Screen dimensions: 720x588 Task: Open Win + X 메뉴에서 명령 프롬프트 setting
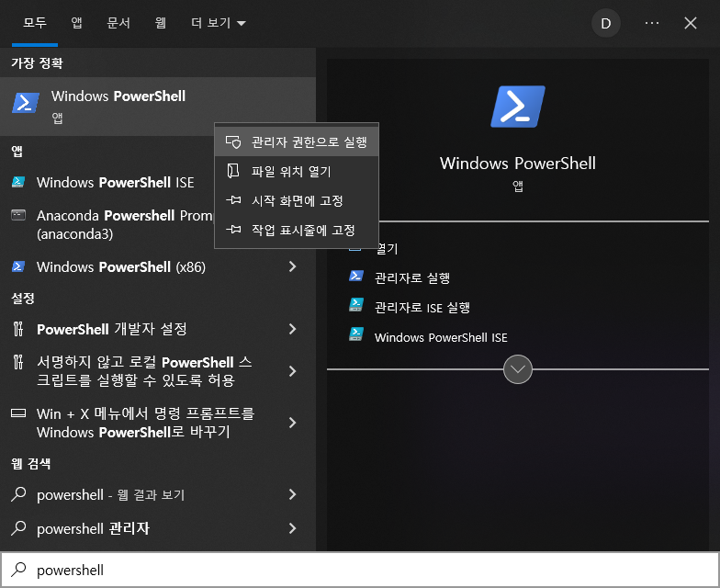[145, 423]
